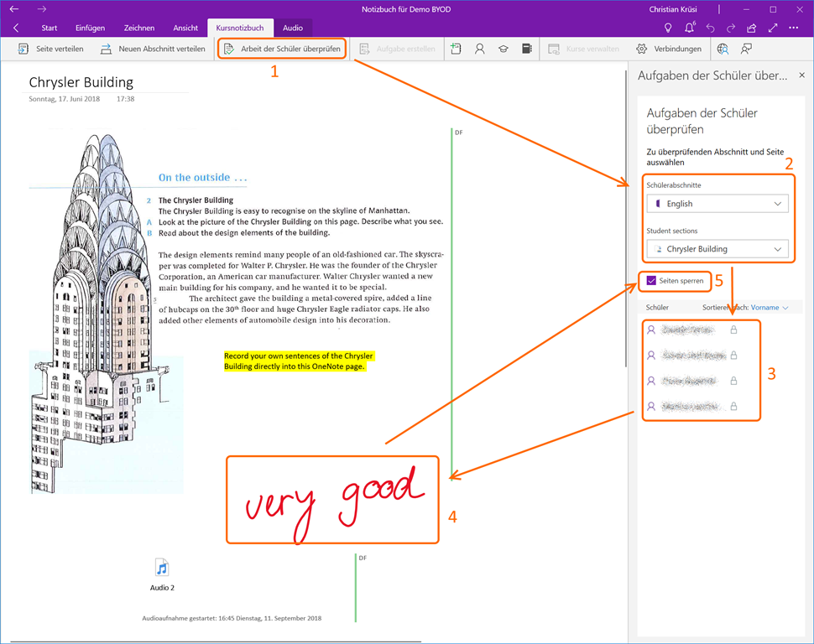This screenshot has height=644, width=814.
Task: Open Neuen Abschnitt verteilen
Action: [153, 49]
